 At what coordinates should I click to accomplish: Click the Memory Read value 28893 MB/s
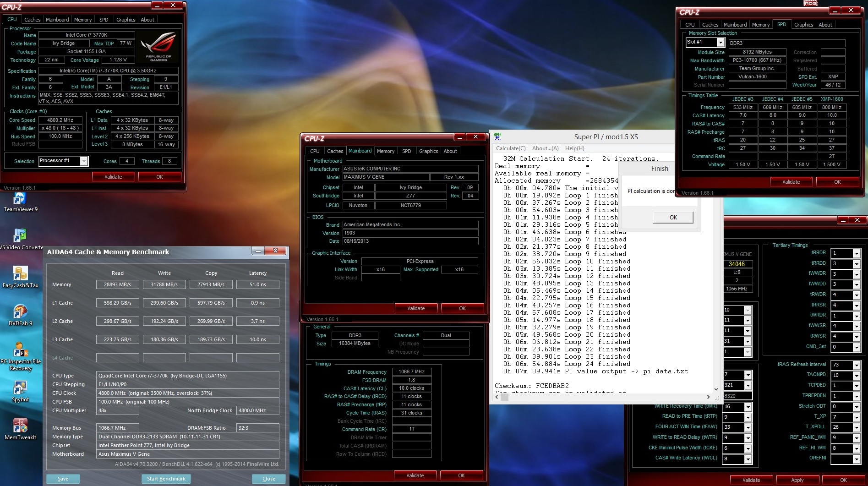(118, 284)
